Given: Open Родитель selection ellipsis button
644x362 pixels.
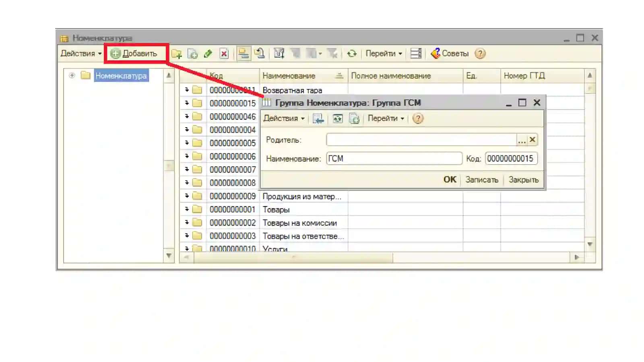Looking at the screenshot, I should click(x=522, y=140).
